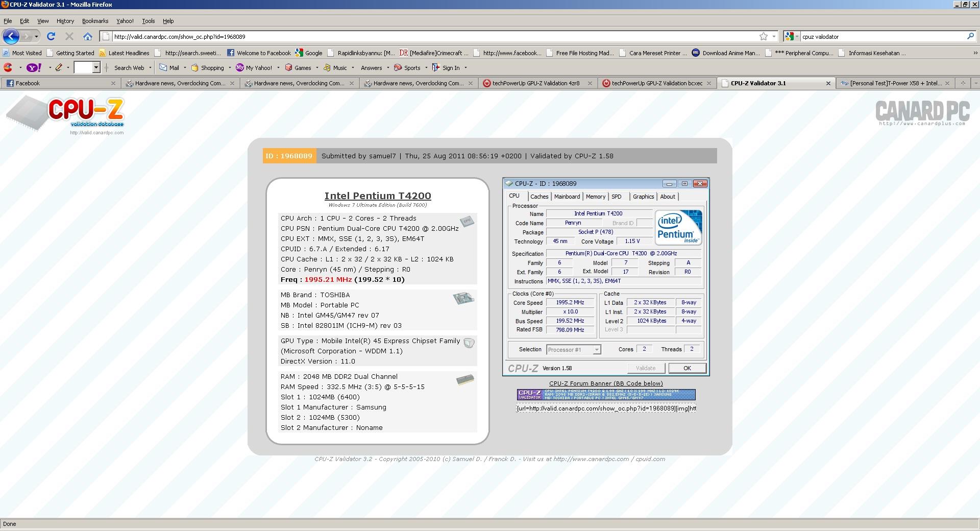
Task: Open Shopping in Yahoo toolbar
Action: [x=207, y=67]
